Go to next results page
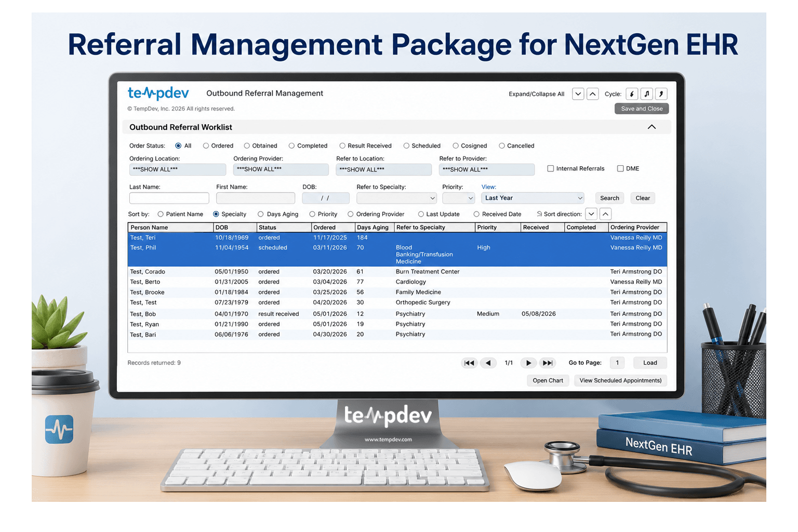Image resolution: width=798 pixels, height=532 pixels. [x=529, y=363]
